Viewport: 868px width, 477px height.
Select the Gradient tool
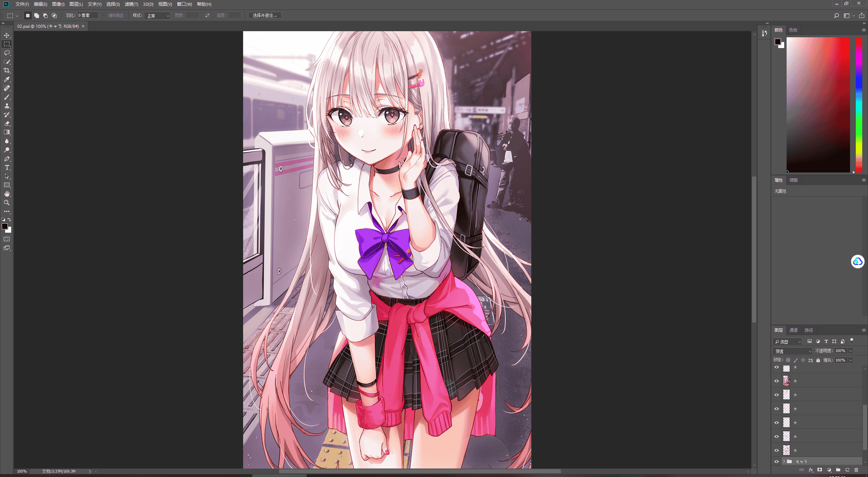(x=7, y=132)
